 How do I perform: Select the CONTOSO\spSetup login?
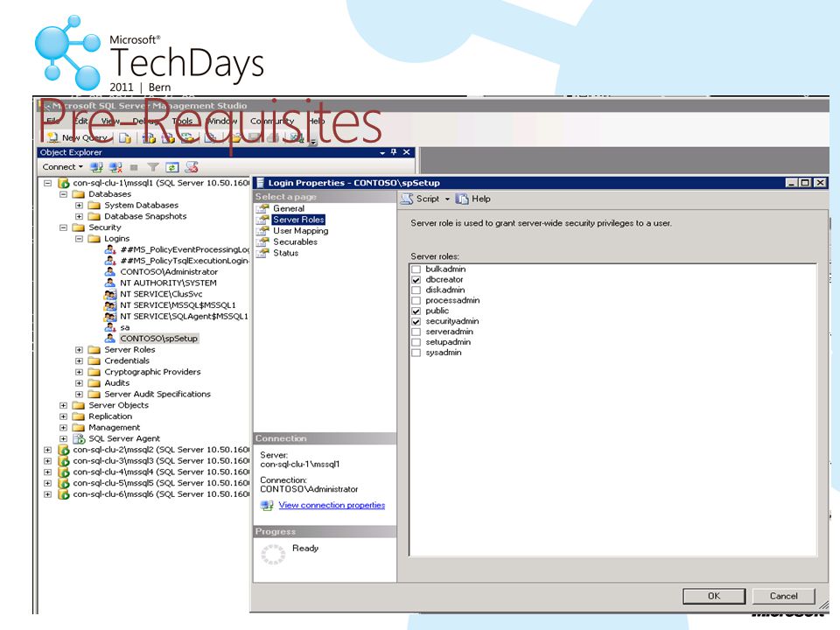[158, 339]
